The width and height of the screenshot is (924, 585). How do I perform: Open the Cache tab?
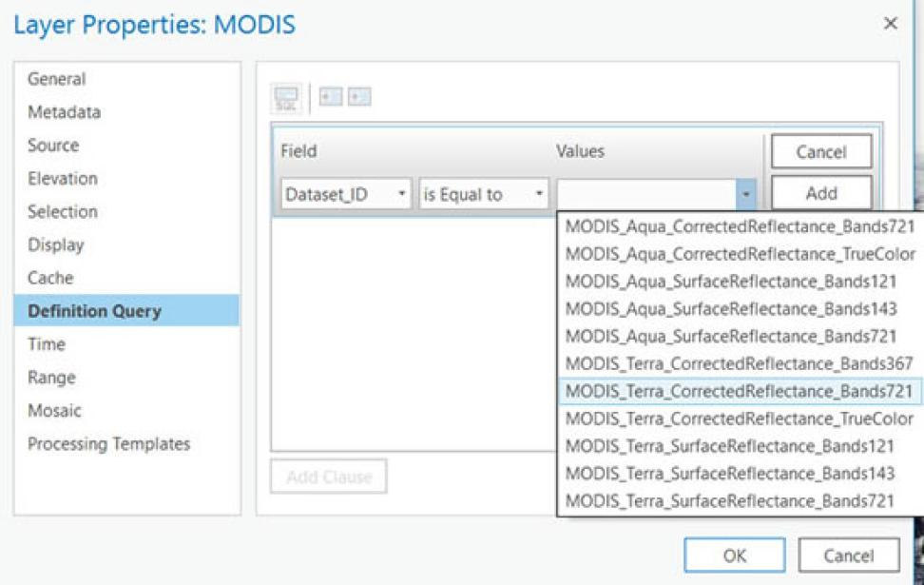point(126,277)
